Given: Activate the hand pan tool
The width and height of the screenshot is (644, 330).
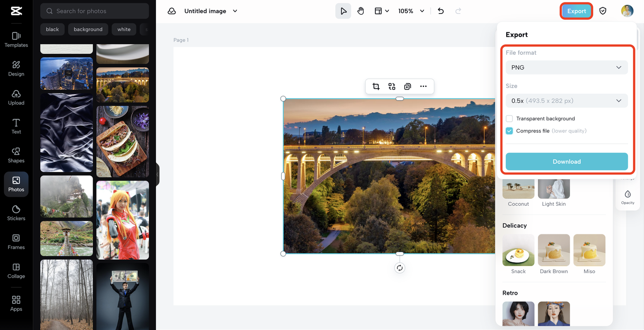Looking at the screenshot, I should 361,11.
